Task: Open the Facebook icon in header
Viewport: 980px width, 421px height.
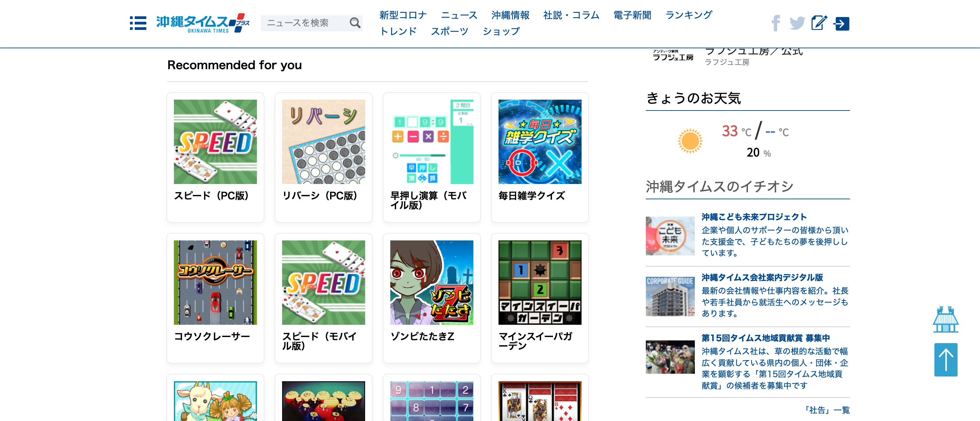Action: tap(776, 23)
